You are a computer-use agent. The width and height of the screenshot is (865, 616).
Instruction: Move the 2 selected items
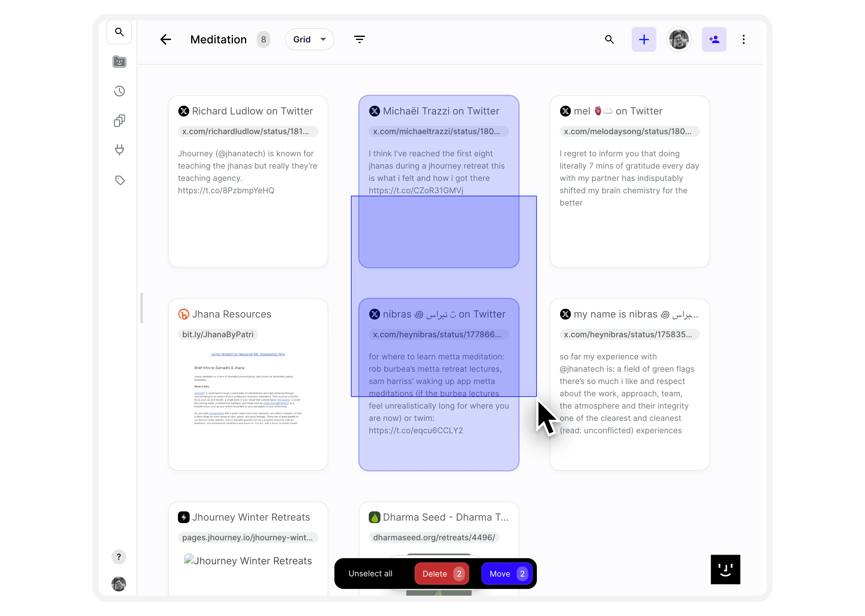point(507,574)
